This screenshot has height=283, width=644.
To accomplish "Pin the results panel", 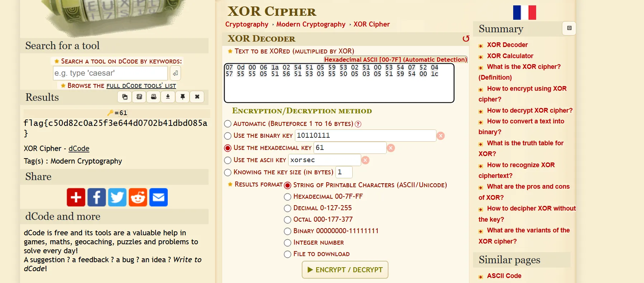I will pos(183,97).
